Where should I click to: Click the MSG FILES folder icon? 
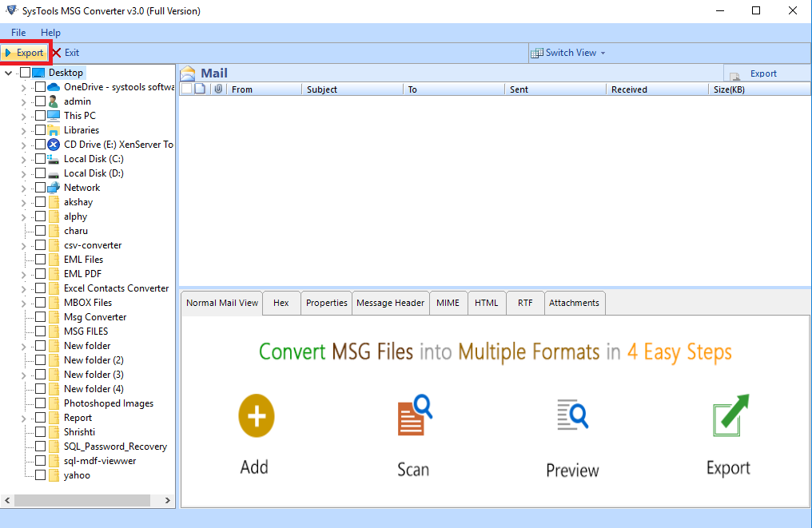54,331
